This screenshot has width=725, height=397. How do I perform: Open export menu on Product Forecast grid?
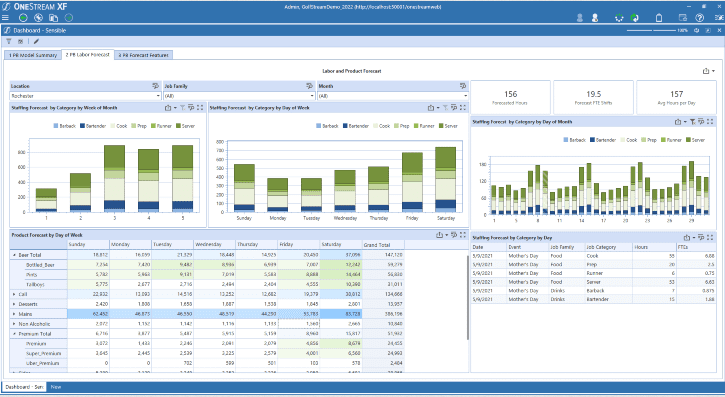tap(442, 235)
